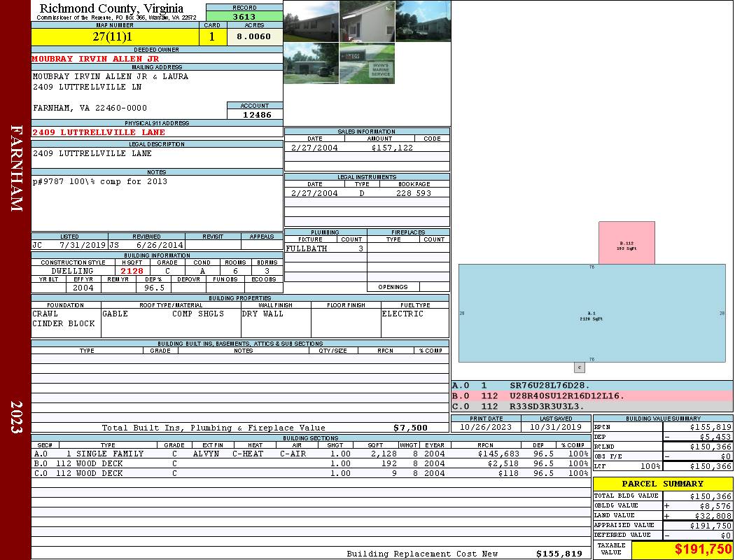
Task: Click the red deeded owner name
Action: [96, 59]
